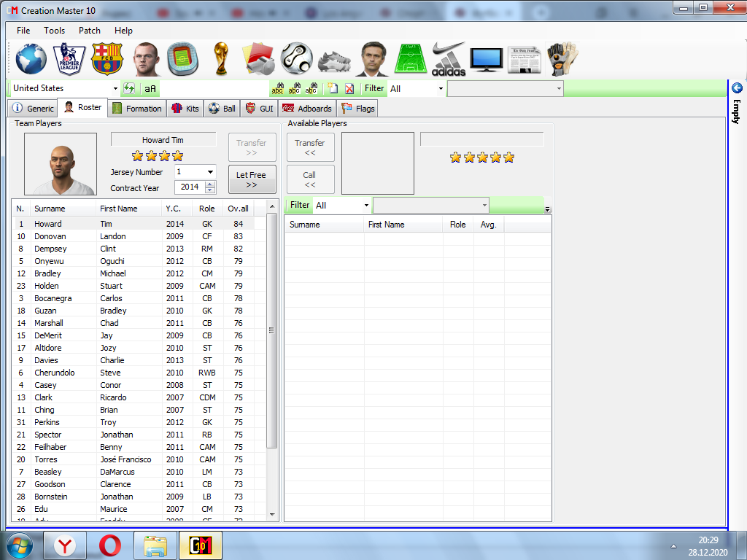
Task: Open the Tools menu
Action: pyautogui.click(x=53, y=31)
